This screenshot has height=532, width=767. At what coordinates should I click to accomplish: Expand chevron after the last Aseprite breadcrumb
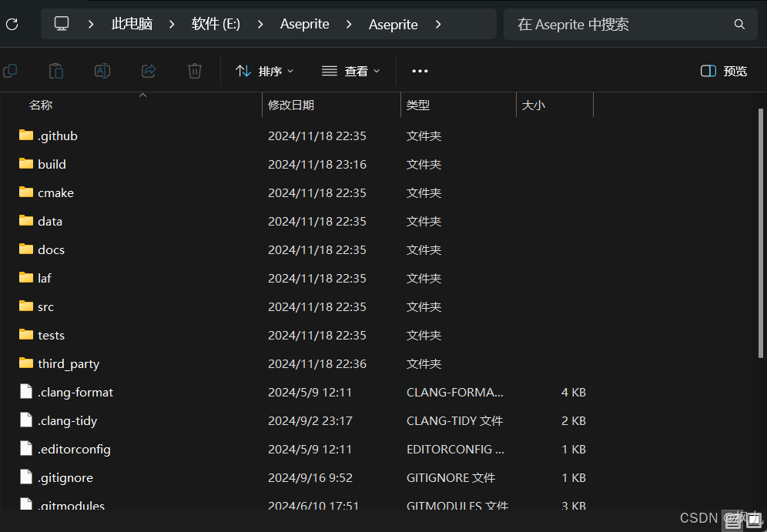coord(438,24)
